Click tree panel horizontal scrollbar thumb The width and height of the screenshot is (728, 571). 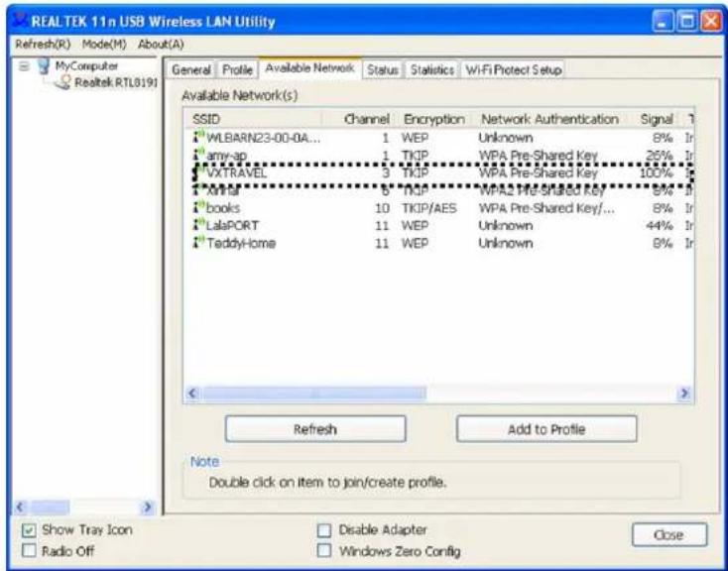coord(50,507)
